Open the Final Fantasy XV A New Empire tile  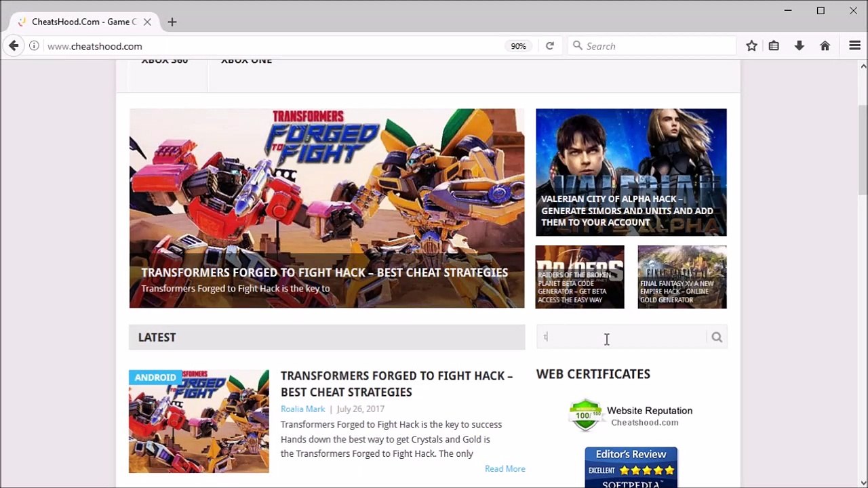[x=682, y=277]
